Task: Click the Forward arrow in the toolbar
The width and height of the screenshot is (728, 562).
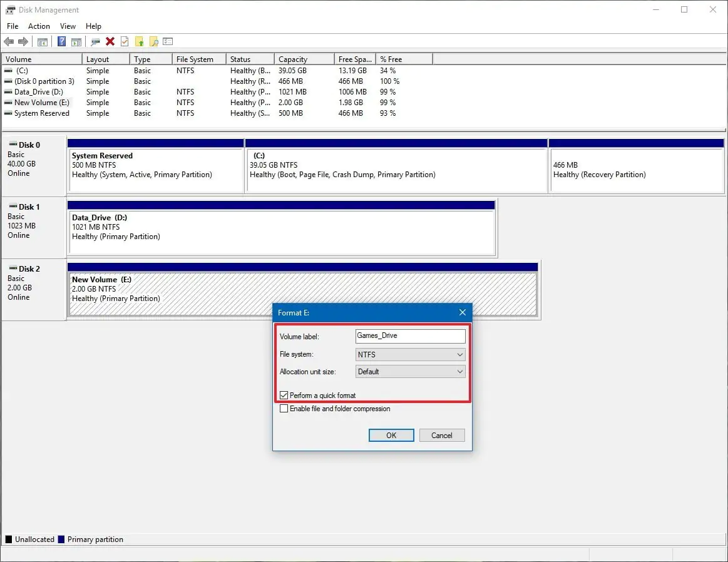Action: (23, 42)
